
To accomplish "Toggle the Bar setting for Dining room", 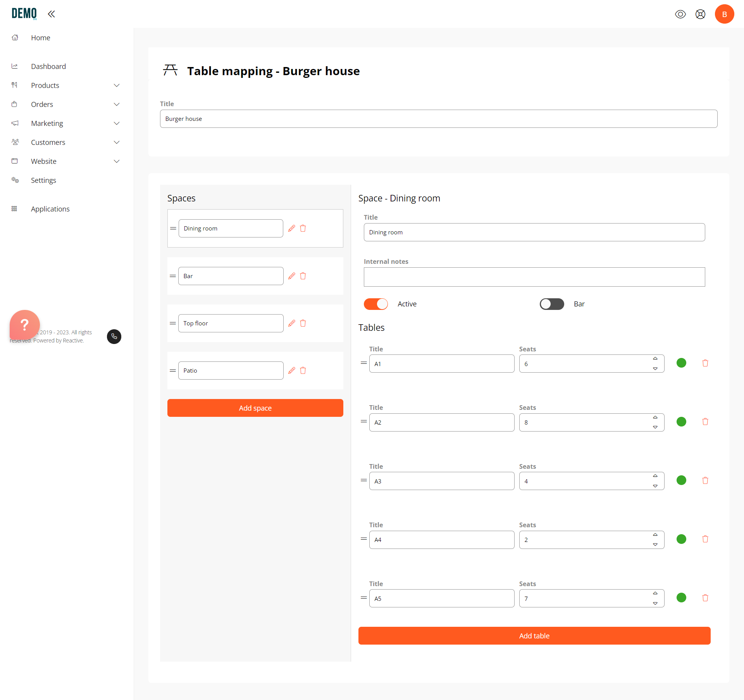I will [x=551, y=303].
